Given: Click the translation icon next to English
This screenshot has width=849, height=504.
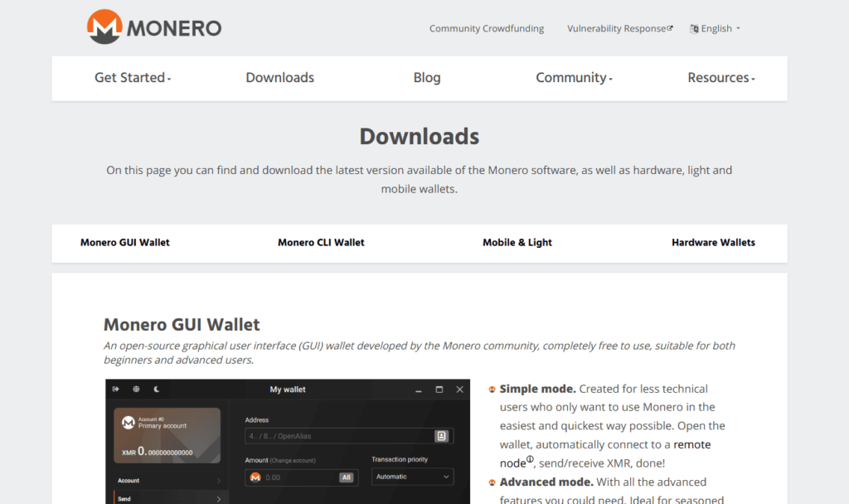Looking at the screenshot, I should click(x=695, y=27).
